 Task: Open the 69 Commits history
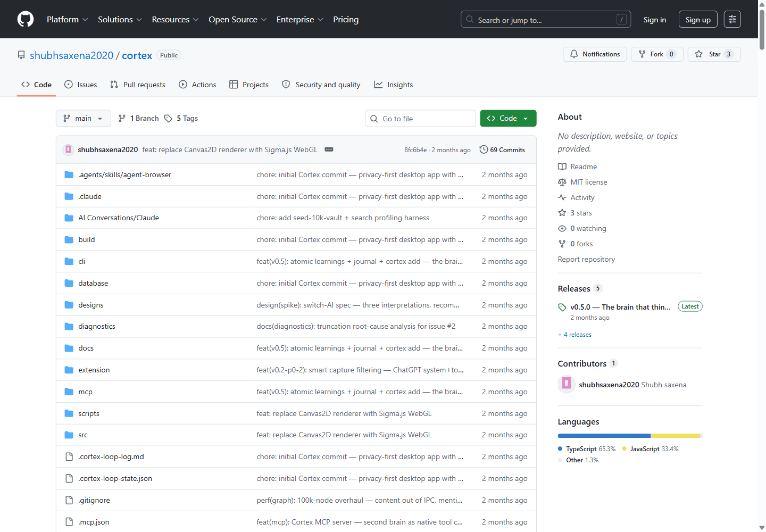[502, 149]
